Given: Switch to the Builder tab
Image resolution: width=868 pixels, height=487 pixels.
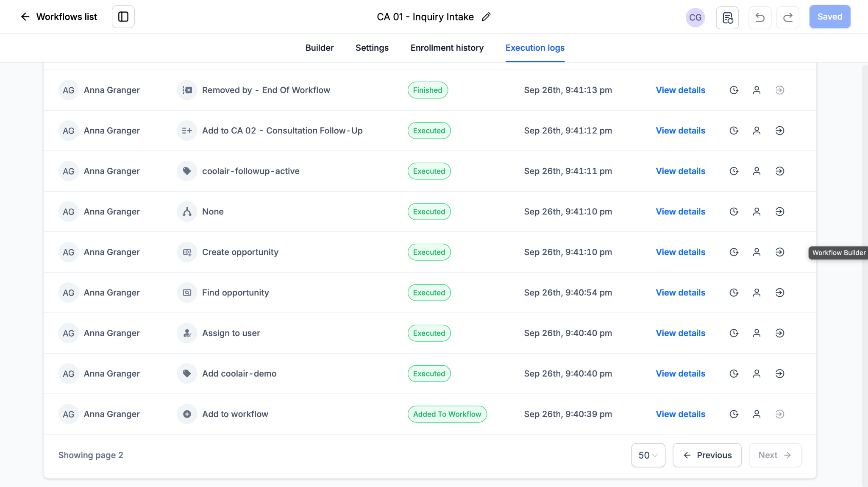Looking at the screenshot, I should pos(320,48).
